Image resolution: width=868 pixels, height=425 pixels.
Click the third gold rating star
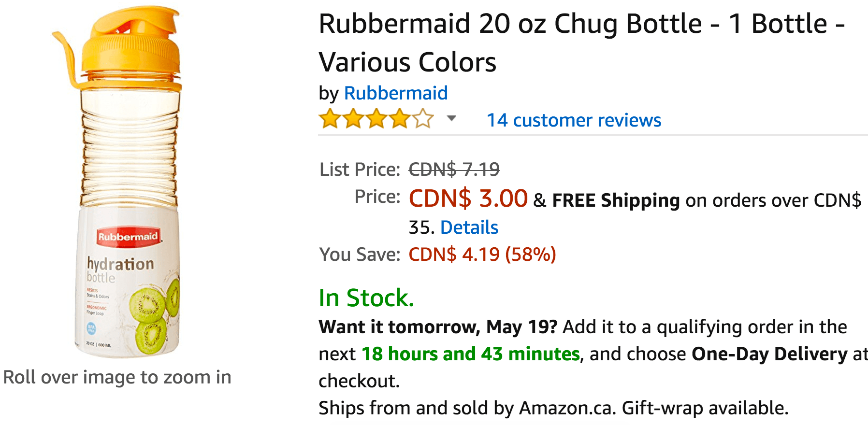pyautogui.click(x=376, y=119)
